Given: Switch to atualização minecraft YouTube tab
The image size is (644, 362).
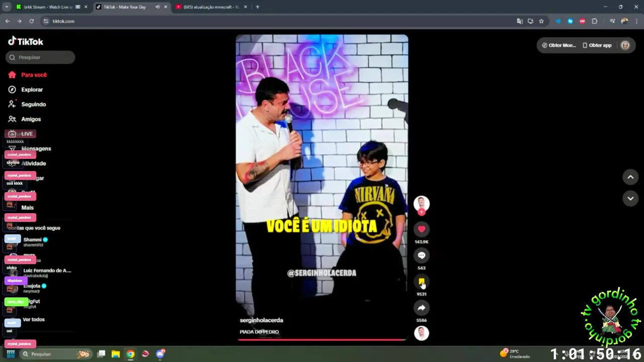Looking at the screenshot, I should tap(211, 7).
